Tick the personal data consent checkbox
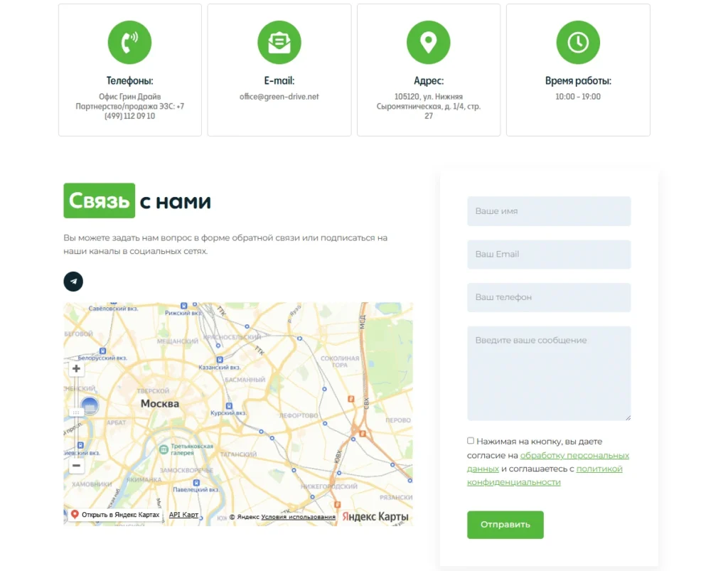Viewport: 728px width, 571px height. pyautogui.click(x=471, y=441)
